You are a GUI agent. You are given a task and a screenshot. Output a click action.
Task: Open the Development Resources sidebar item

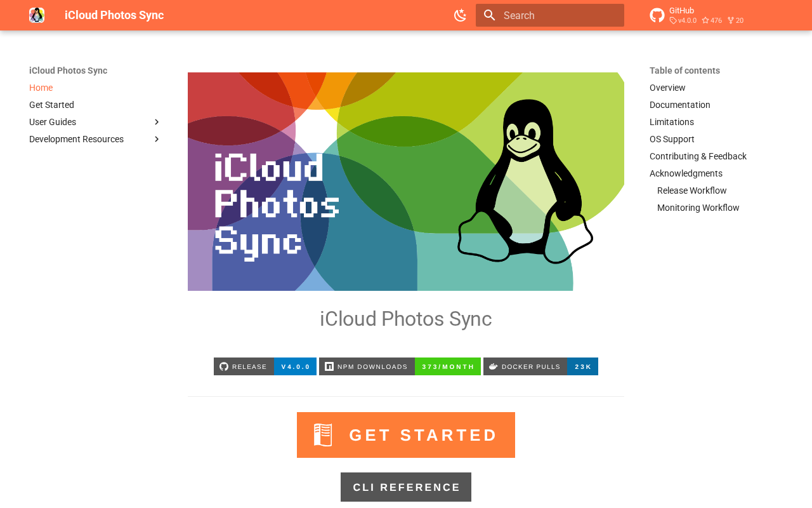click(77, 139)
